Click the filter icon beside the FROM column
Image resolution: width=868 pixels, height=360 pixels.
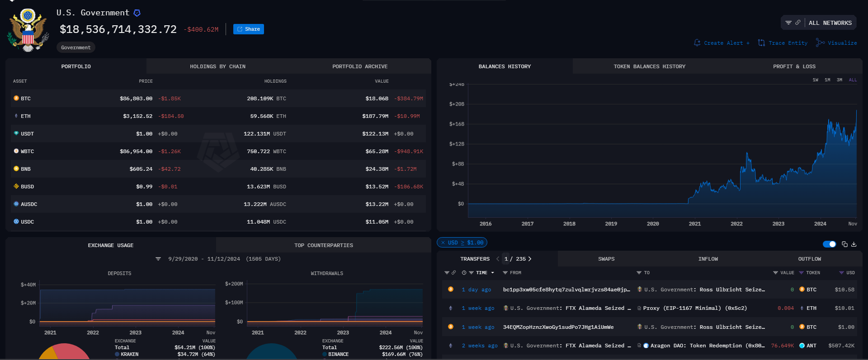pos(505,273)
